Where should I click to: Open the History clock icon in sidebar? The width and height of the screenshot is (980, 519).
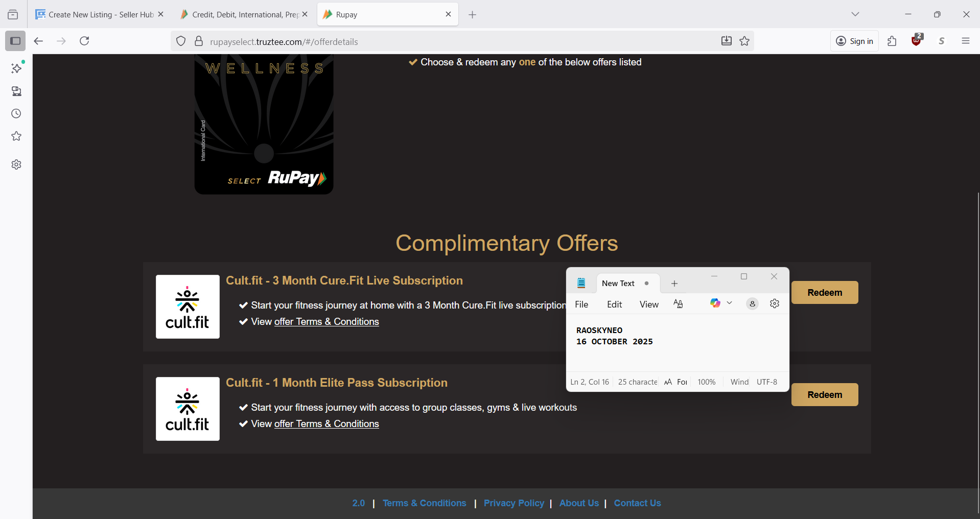coord(16,114)
